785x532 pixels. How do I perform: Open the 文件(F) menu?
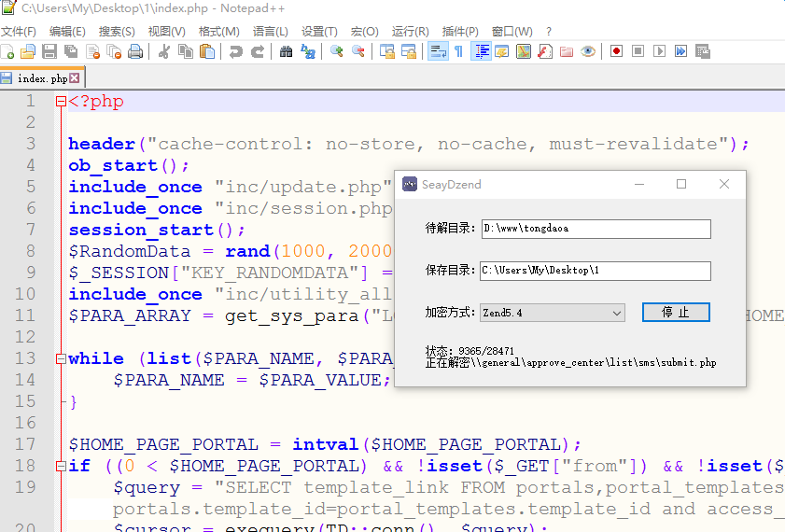tap(19, 32)
